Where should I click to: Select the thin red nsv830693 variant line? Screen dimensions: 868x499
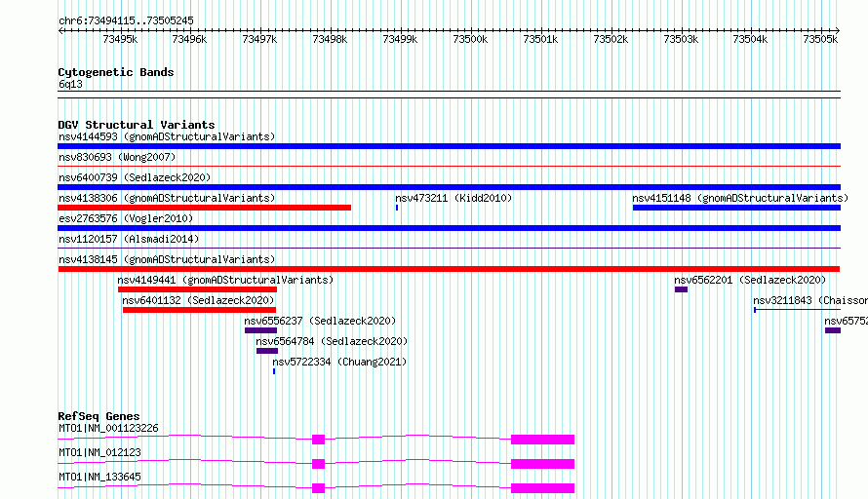pos(449,166)
